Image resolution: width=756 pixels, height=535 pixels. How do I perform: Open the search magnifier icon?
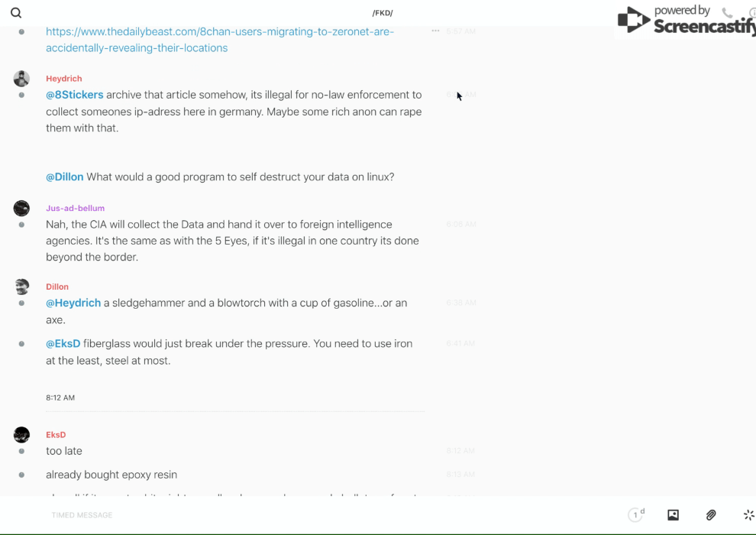point(16,13)
